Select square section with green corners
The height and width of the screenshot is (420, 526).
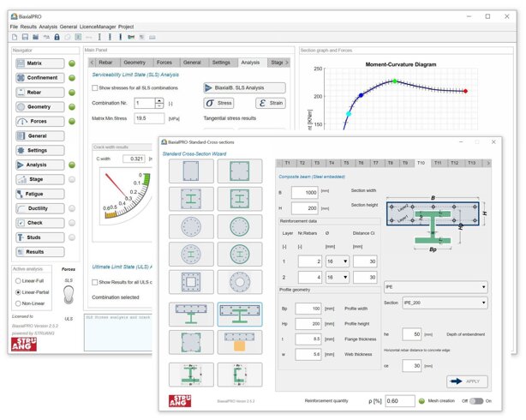point(191,342)
